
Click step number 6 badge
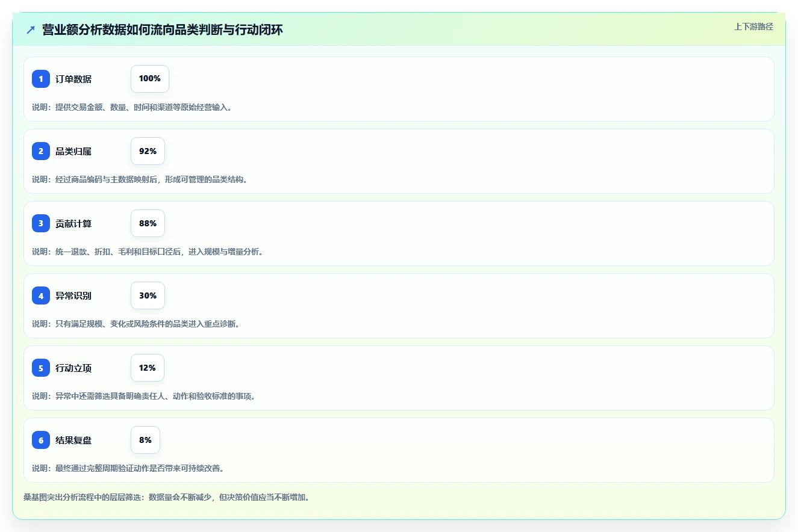tap(41, 440)
